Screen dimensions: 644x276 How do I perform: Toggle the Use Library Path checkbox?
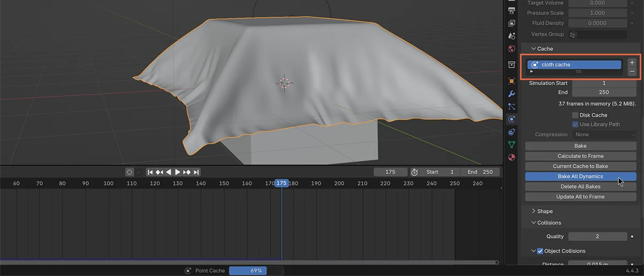point(575,124)
